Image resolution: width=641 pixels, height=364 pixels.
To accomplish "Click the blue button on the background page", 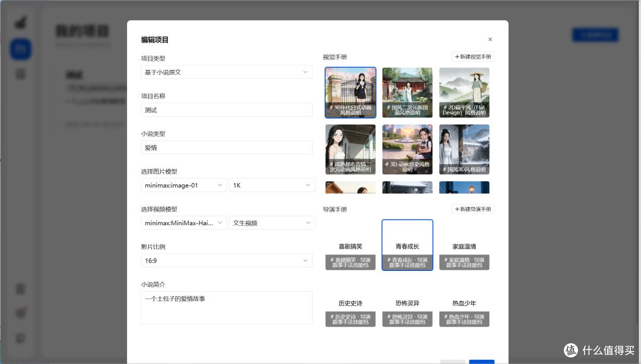I will click(x=595, y=35).
